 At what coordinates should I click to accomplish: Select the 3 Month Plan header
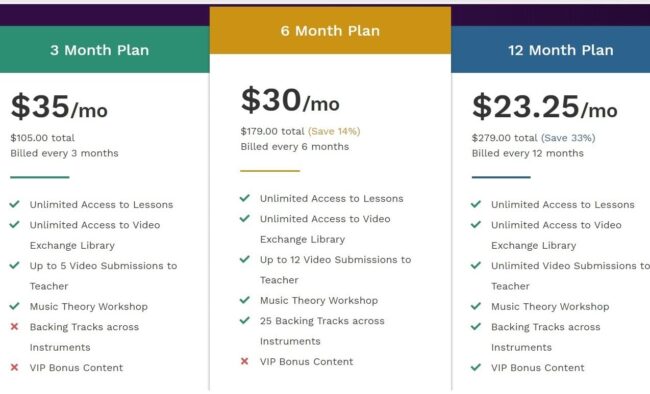click(104, 50)
